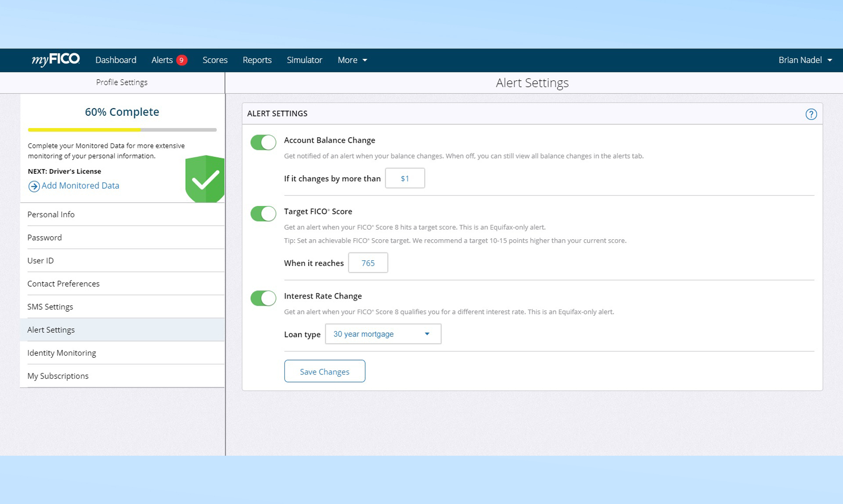Click the 'ALERT SETTINGS' panel header text

(x=277, y=114)
